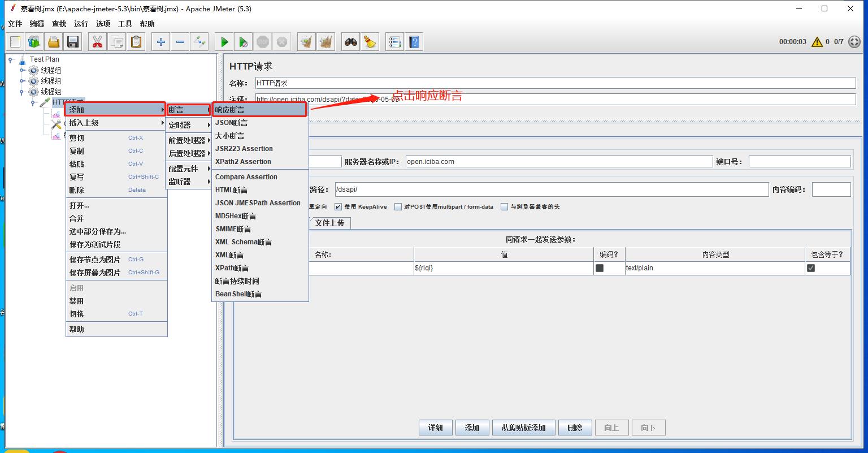The height and width of the screenshot is (453, 868).
Task: Click the Toggle enable/disable toolbar icon
Action: click(199, 42)
